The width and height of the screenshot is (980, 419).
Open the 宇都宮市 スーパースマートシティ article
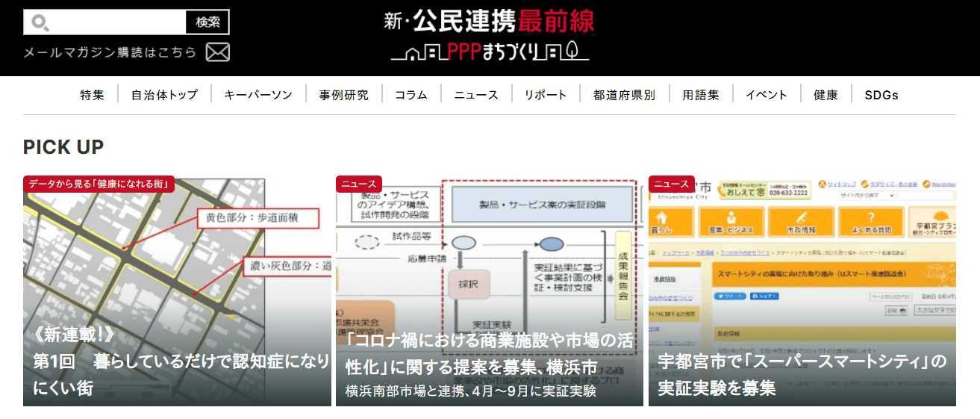point(802,291)
